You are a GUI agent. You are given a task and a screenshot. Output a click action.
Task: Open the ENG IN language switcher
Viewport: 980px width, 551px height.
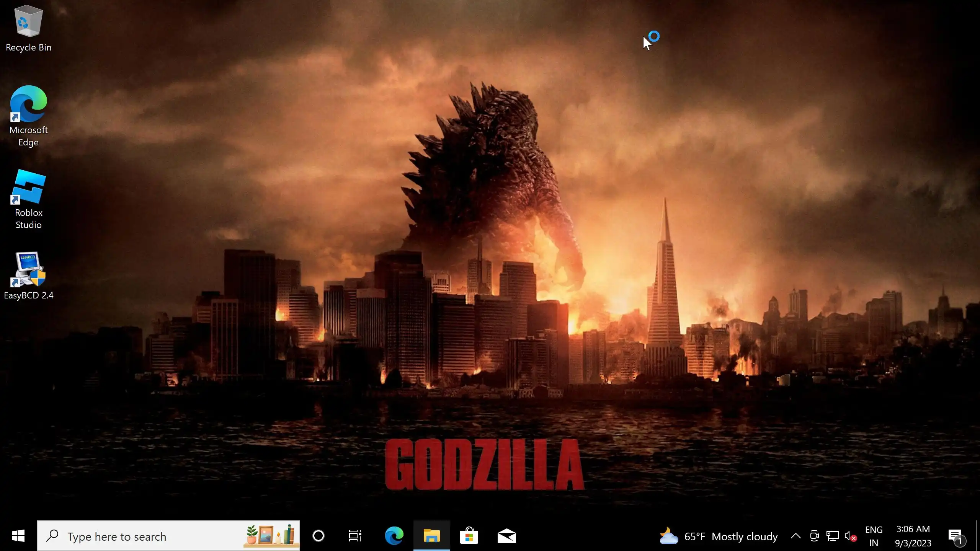click(874, 536)
